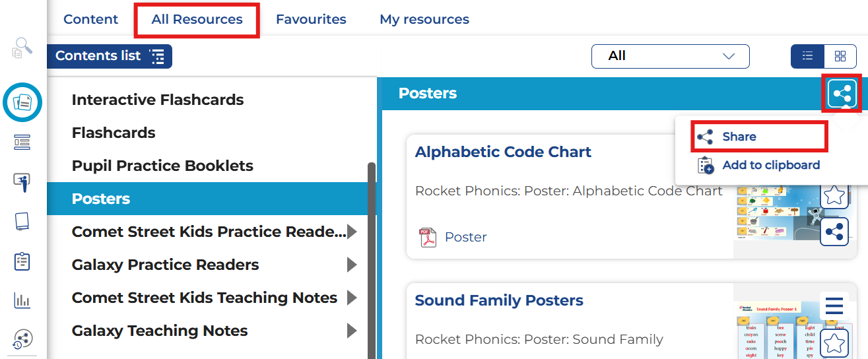Image resolution: width=868 pixels, height=359 pixels.
Task: Favourite the Alphabetic Code Chart with star
Action: (834, 195)
